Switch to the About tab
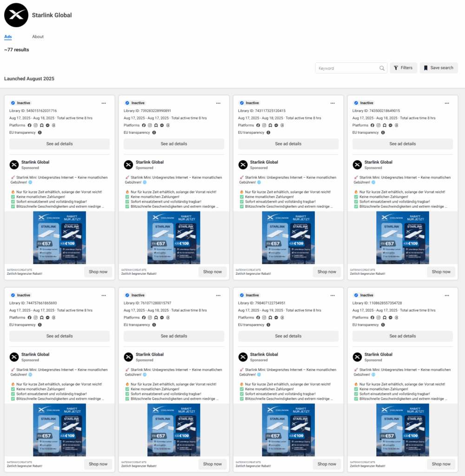 [38, 37]
